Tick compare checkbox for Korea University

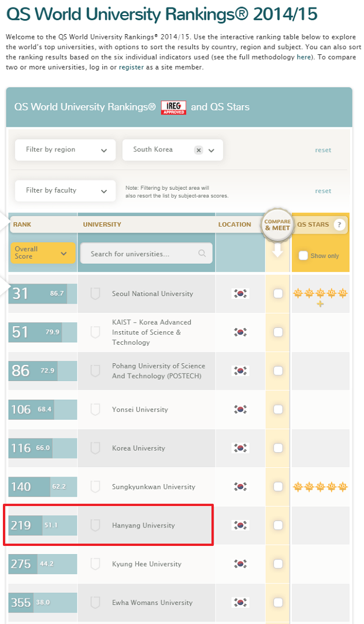(x=278, y=448)
